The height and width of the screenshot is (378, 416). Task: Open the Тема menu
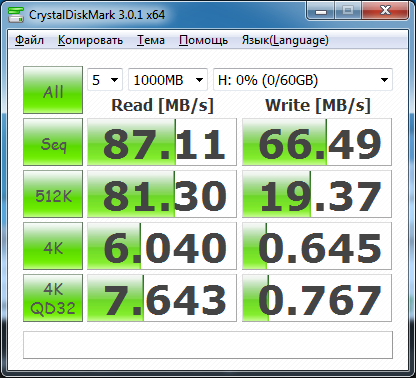click(x=151, y=40)
